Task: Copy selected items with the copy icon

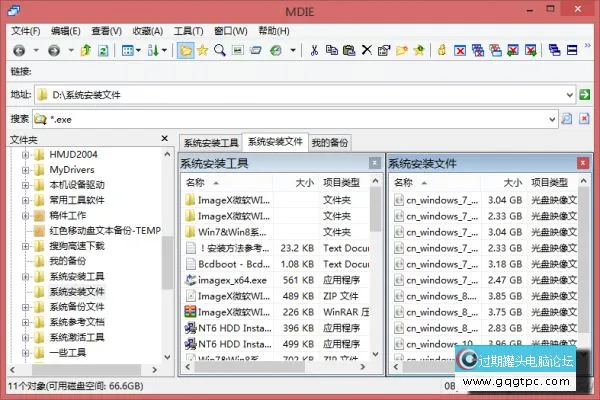Action: (x=331, y=50)
